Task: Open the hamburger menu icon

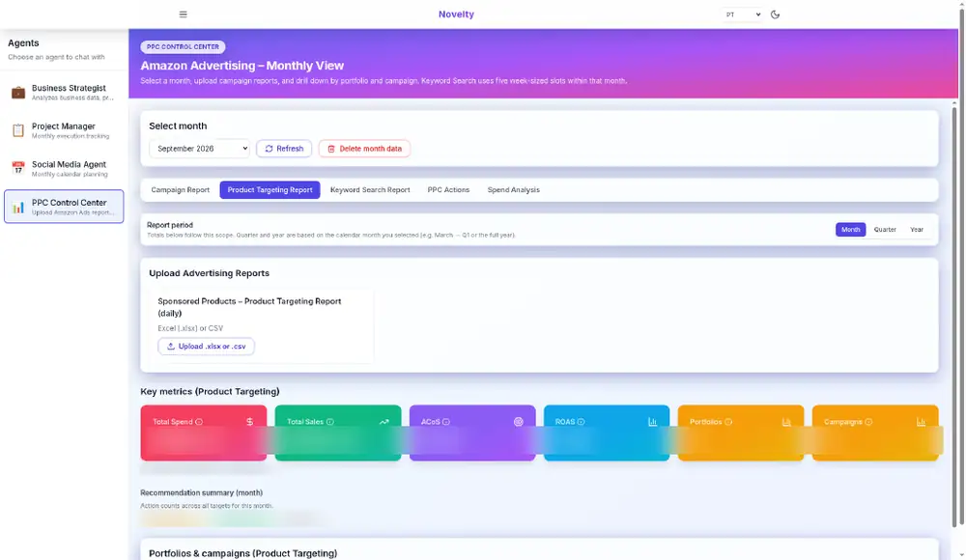Action: pyautogui.click(x=183, y=14)
